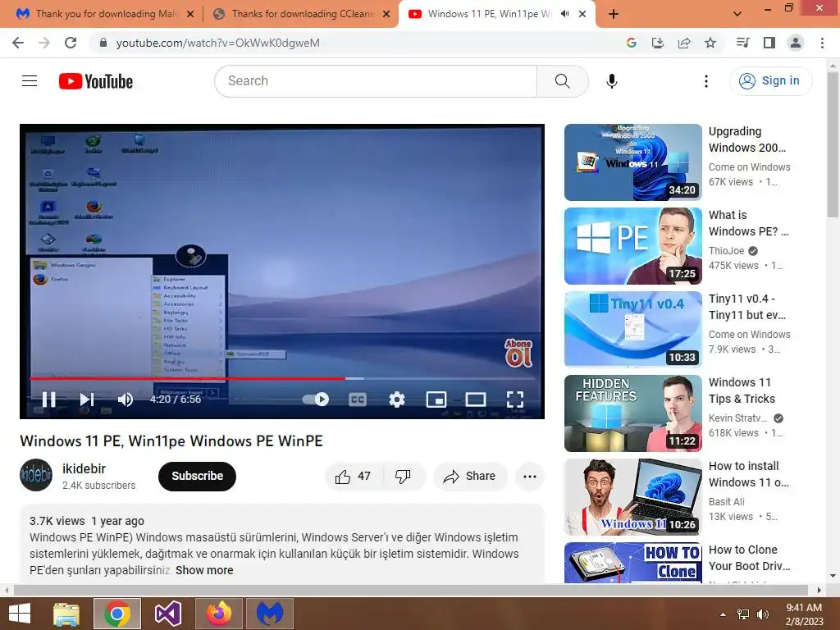Open What is Windows PE video thumbnail

pos(633,246)
